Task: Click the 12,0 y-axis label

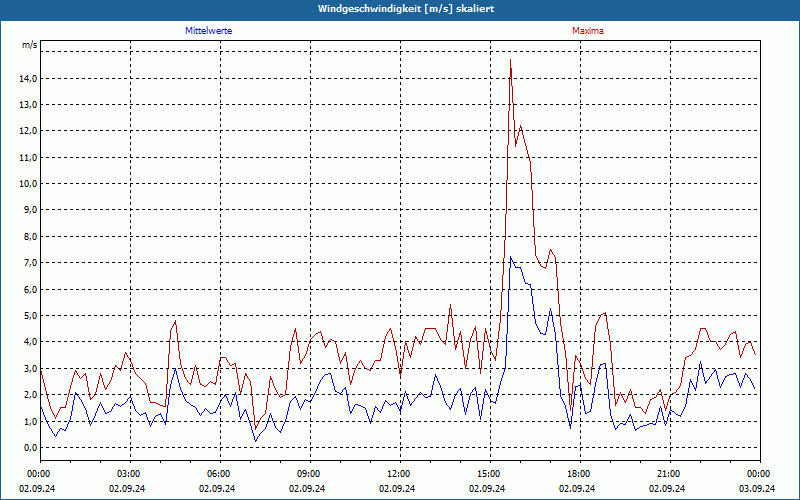Action: (x=28, y=131)
